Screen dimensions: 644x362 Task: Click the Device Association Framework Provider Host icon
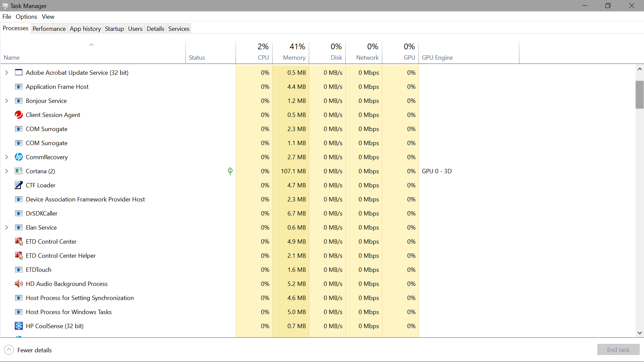[19, 199]
